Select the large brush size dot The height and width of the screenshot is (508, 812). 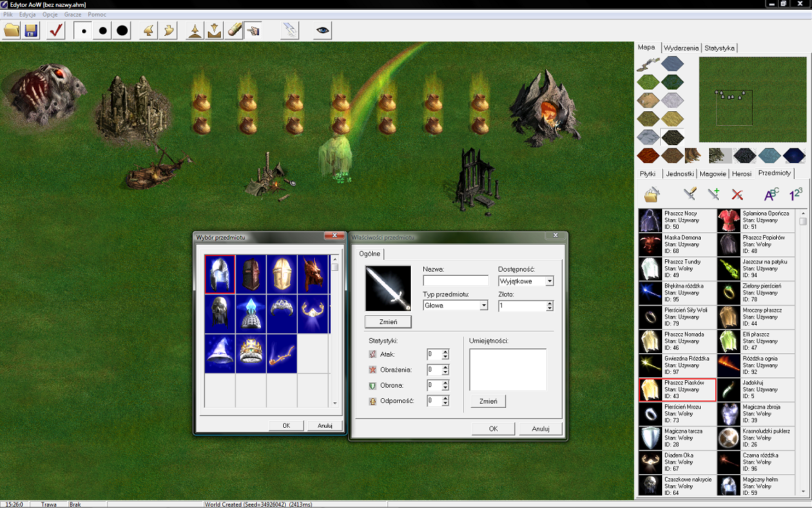[x=122, y=30]
